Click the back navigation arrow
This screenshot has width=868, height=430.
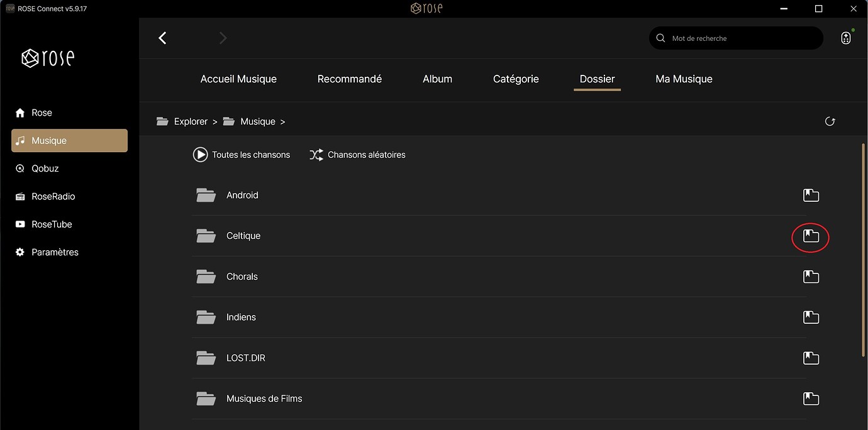click(x=162, y=38)
